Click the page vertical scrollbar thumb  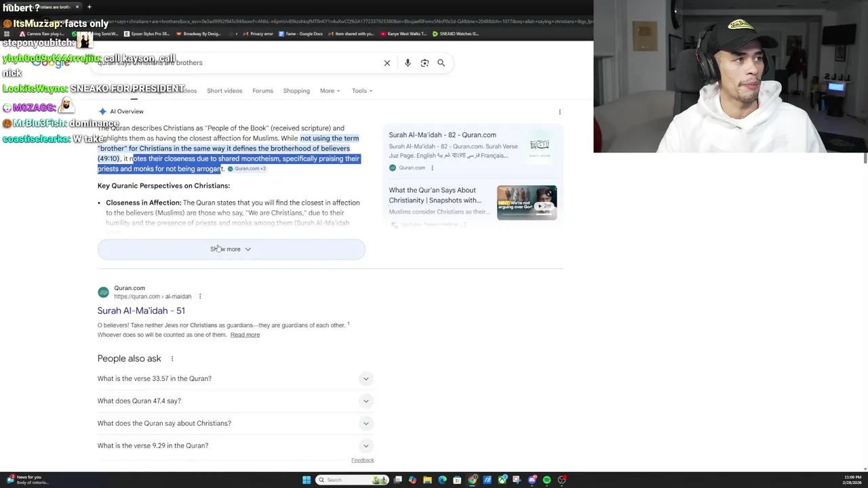865,158
